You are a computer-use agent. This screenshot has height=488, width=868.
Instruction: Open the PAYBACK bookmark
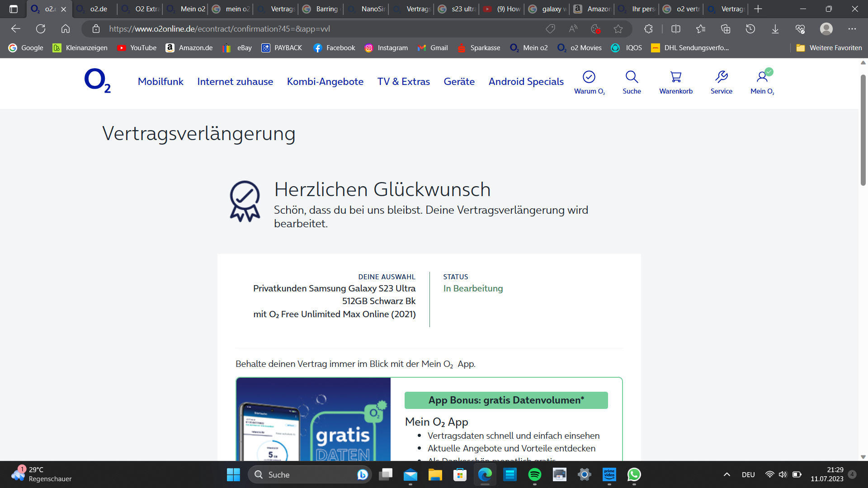tap(282, 48)
